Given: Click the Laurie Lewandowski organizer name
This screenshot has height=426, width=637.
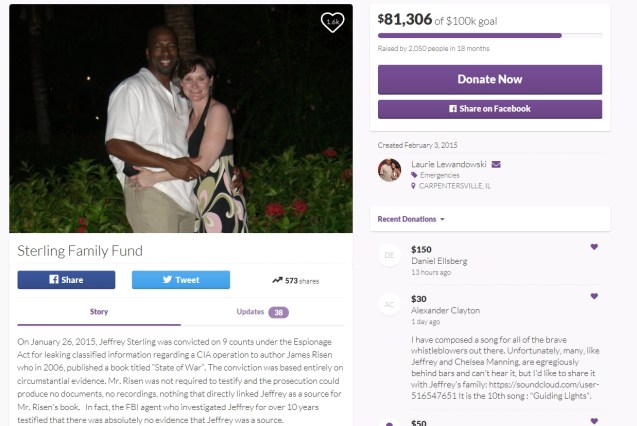Looking at the screenshot, I should (x=449, y=164).
